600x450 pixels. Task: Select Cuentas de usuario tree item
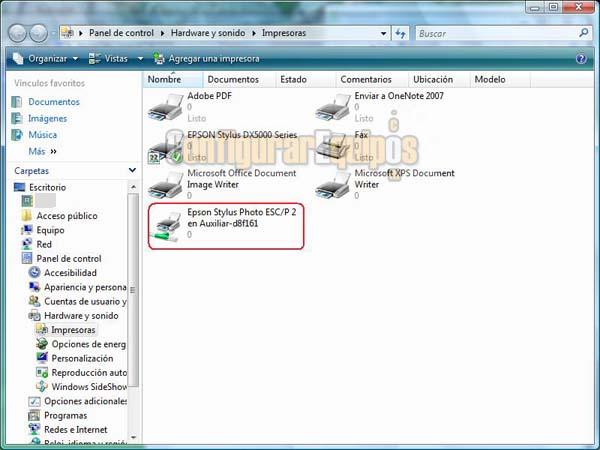[x=85, y=301]
